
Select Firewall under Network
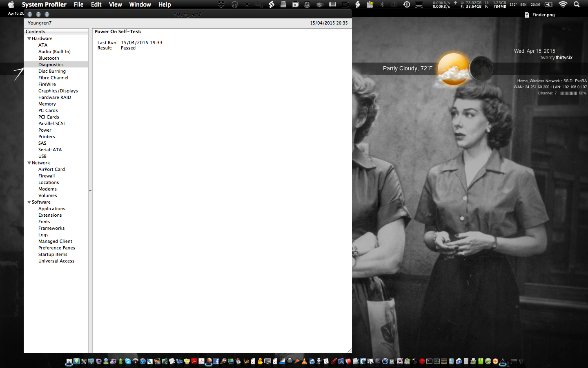pos(47,176)
